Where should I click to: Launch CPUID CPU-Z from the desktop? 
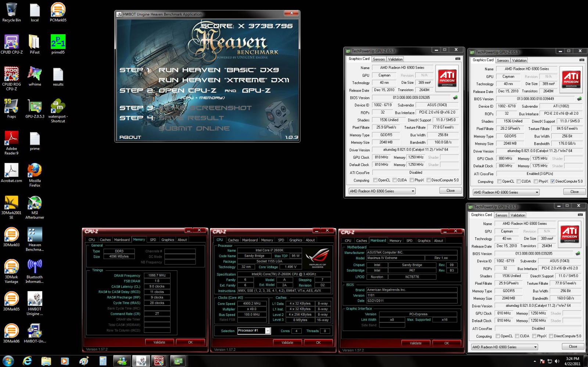click(x=11, y=44)
